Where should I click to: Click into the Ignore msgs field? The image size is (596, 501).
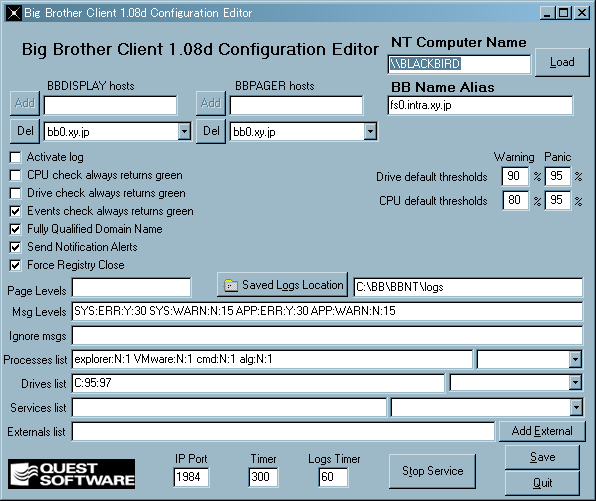point(327,336)
